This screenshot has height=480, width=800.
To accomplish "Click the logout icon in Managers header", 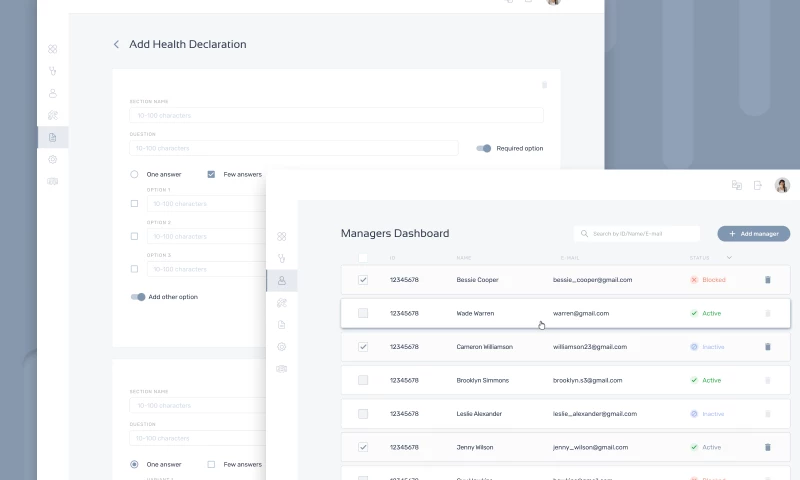I will pos(758,185).
